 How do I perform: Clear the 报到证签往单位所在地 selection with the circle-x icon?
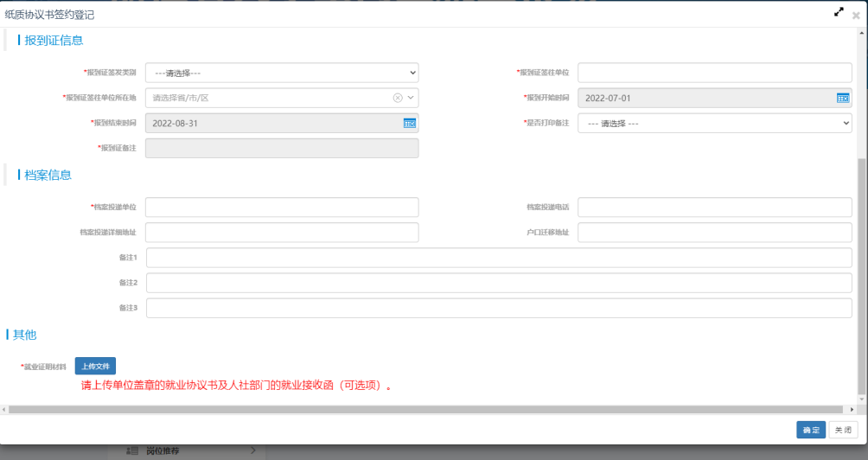pos(398,98)
